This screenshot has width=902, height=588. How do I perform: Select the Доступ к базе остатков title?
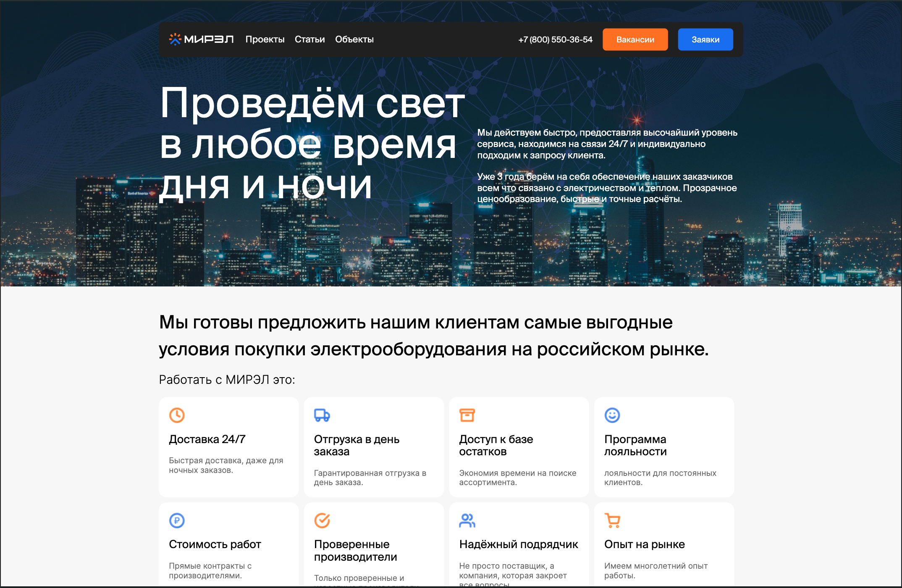[x=496, y=445]
